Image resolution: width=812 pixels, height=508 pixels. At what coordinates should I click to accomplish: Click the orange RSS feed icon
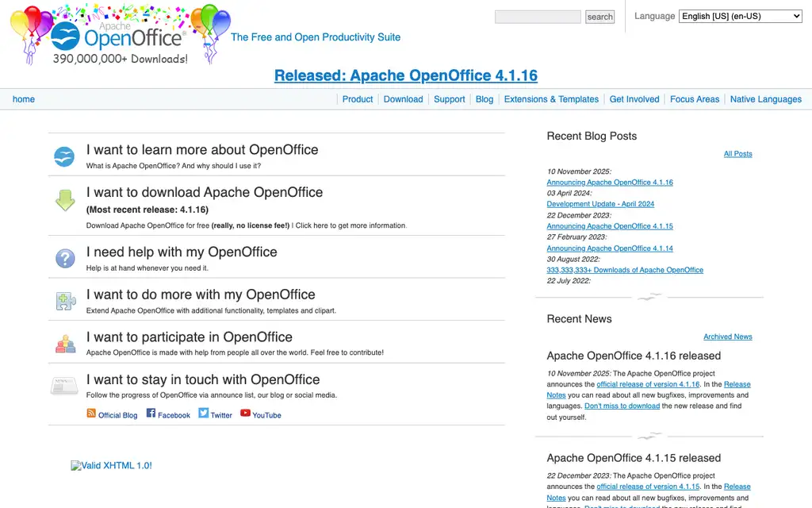[x=91, y=413]
